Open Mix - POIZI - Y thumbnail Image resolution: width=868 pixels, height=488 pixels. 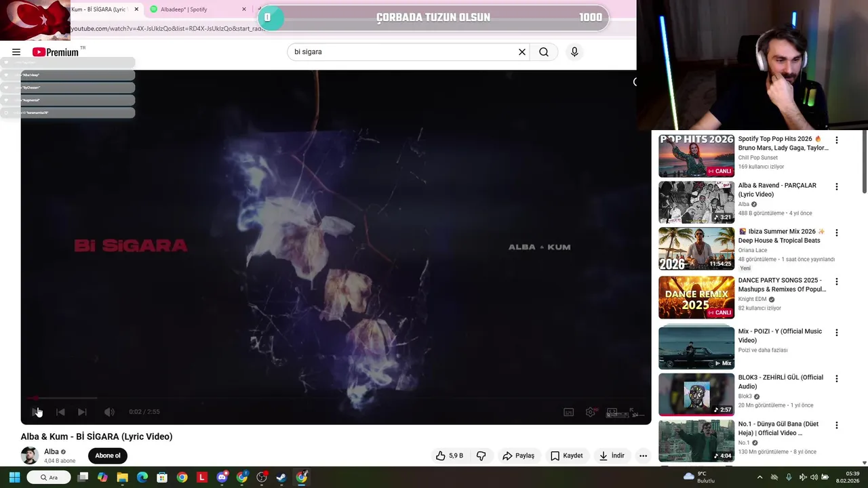tap(696, 347)
